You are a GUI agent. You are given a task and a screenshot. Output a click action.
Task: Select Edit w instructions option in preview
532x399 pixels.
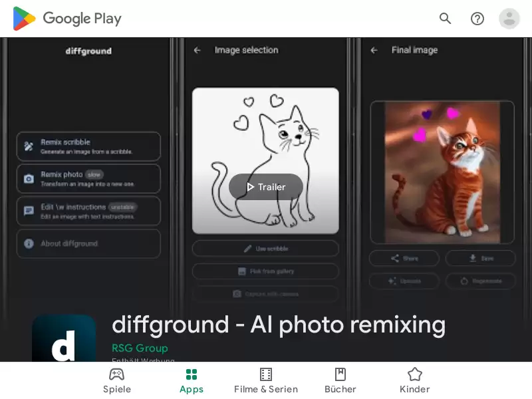coord(88,211)
